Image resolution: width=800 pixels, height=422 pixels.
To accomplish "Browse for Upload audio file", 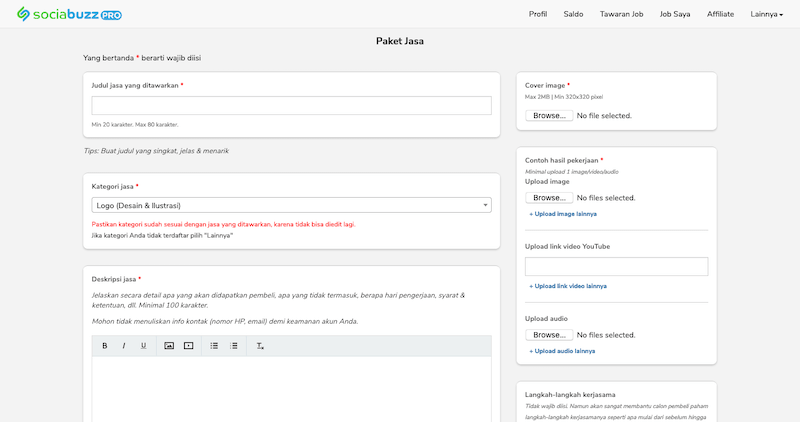I will [549, 335].
